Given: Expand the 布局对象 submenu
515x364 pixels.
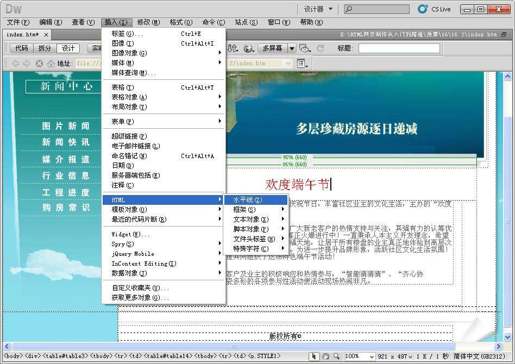Looking at the screenshot, I should [164, 107].
